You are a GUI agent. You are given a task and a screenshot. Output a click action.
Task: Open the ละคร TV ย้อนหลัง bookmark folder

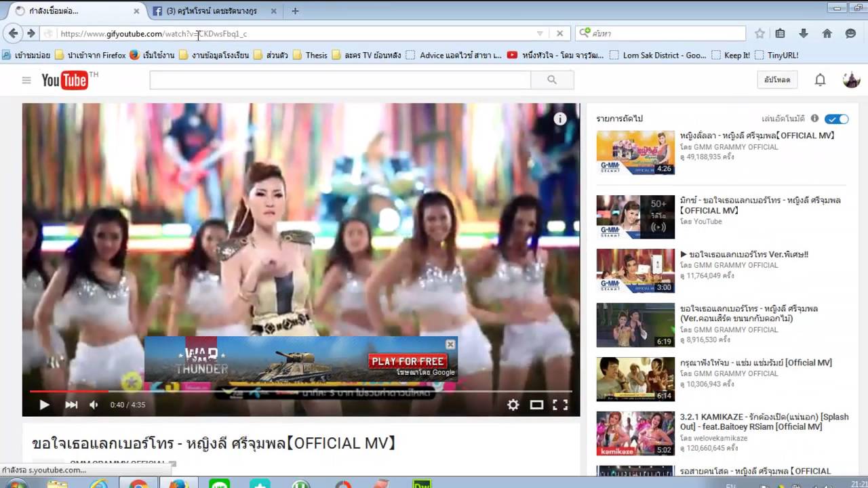(x=366, y=55)
